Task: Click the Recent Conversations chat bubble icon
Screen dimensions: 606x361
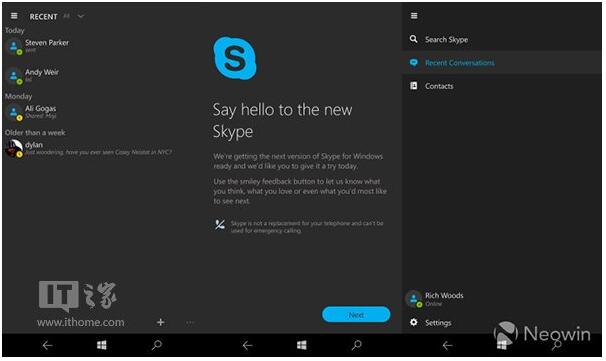Action: (414, 63)
